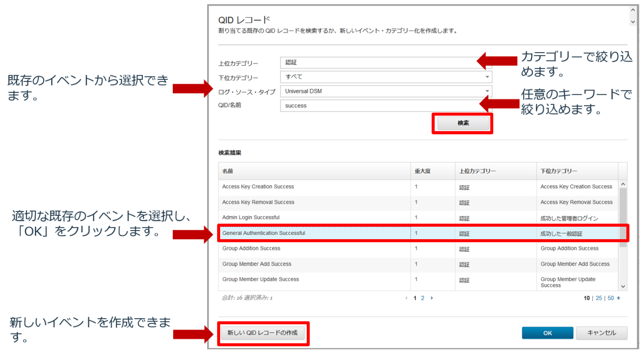Sort by the 重大度 column header
The height and width of the screenshot is (354, 644).
(x=433, y=171)
